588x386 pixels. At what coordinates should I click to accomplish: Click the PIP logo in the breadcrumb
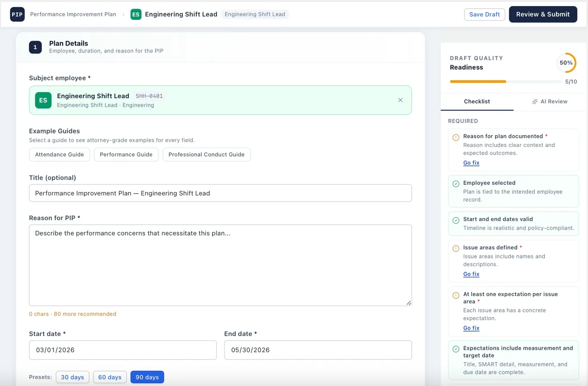pyautogui.click(x=17, y=14)
